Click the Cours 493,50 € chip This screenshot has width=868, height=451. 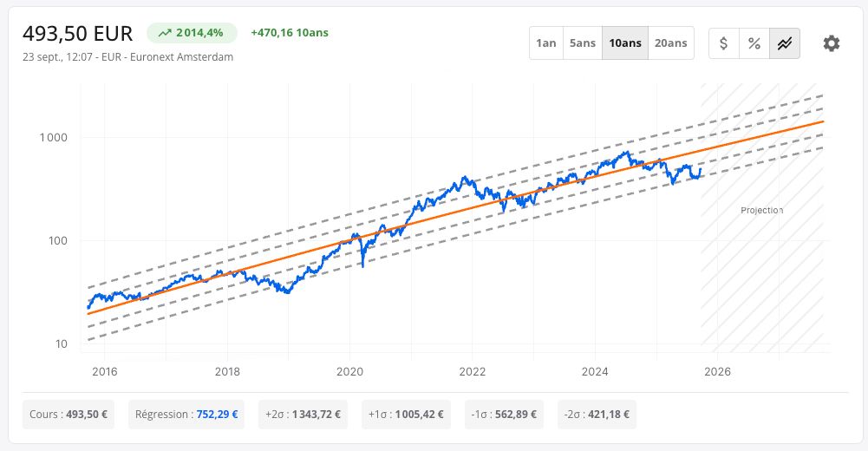coord(69,415)
